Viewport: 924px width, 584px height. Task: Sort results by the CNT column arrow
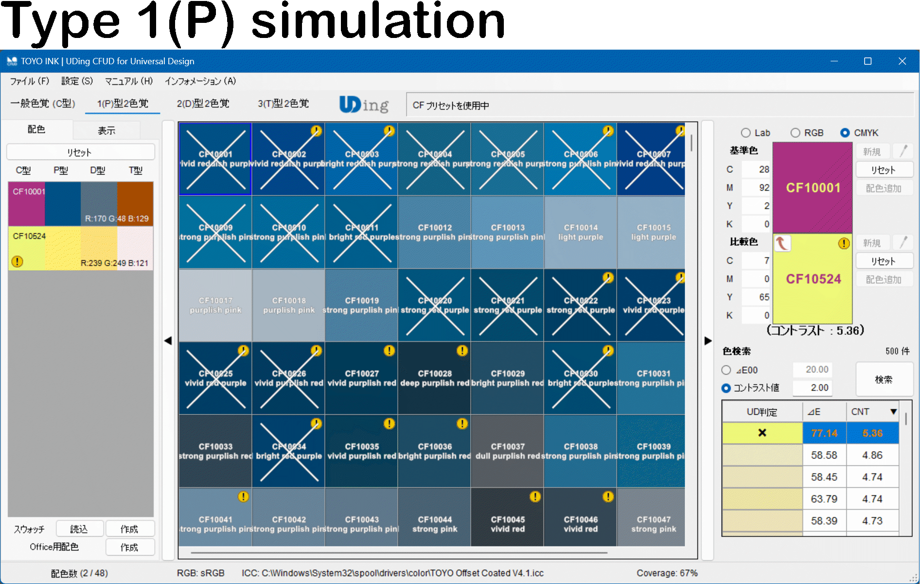[x=893, y=412]
